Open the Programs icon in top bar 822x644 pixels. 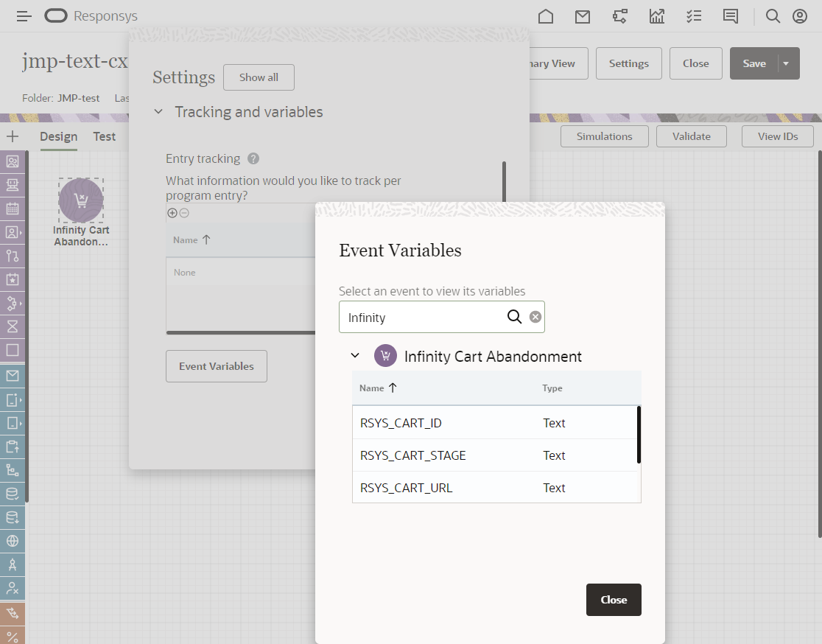pos(619,16)
